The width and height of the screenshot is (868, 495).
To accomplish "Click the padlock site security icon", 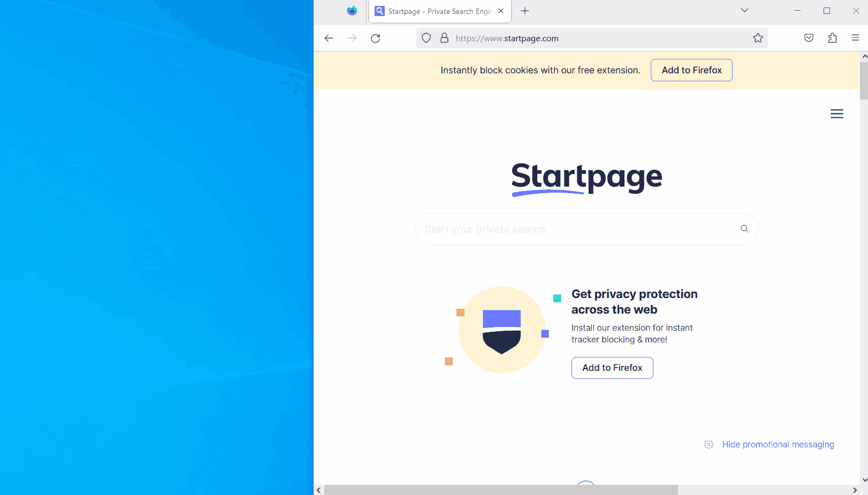I will click(x=444, y=38).
